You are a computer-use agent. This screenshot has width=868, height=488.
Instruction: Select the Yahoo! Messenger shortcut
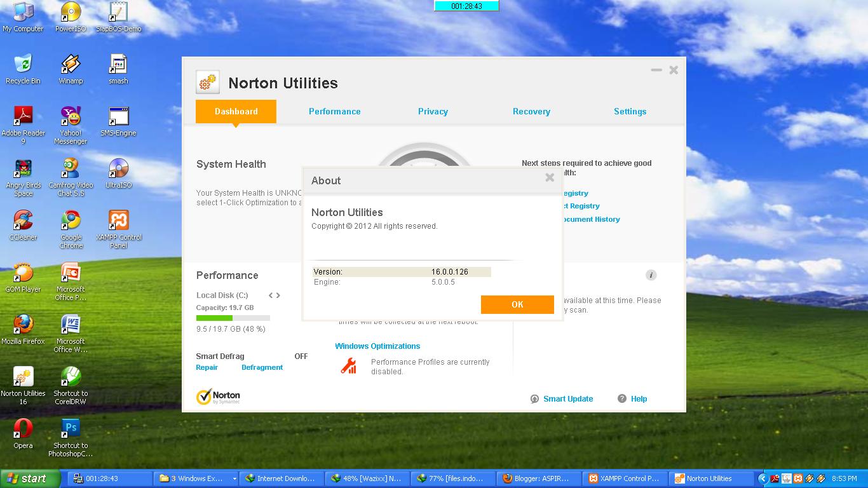click(71, 125)
